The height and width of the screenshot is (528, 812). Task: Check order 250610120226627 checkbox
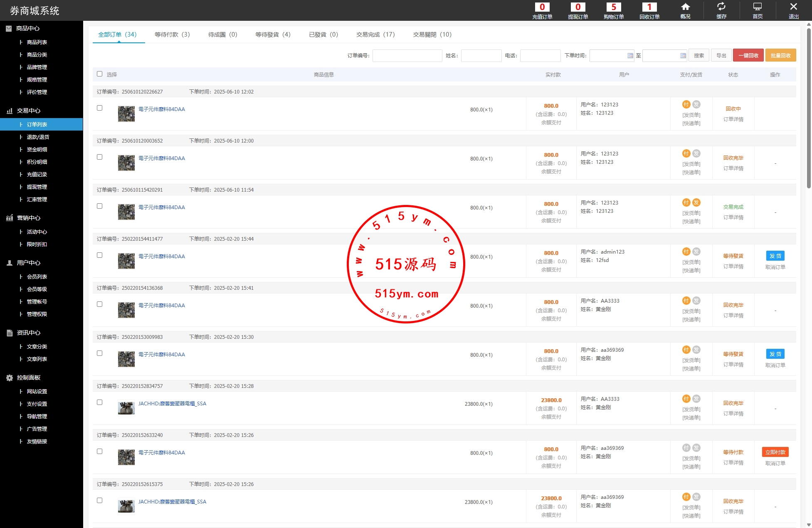pyautogui.click(x=99, y=108)
